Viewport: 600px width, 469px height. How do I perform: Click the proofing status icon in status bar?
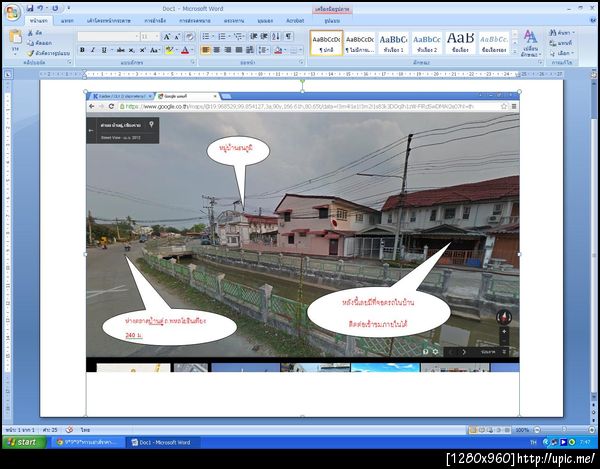tap(69, 430)
